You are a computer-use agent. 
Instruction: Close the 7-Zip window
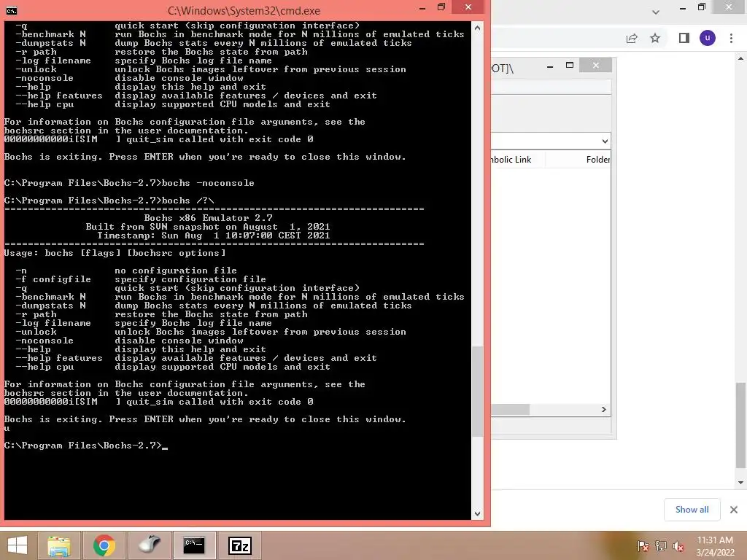595,65
